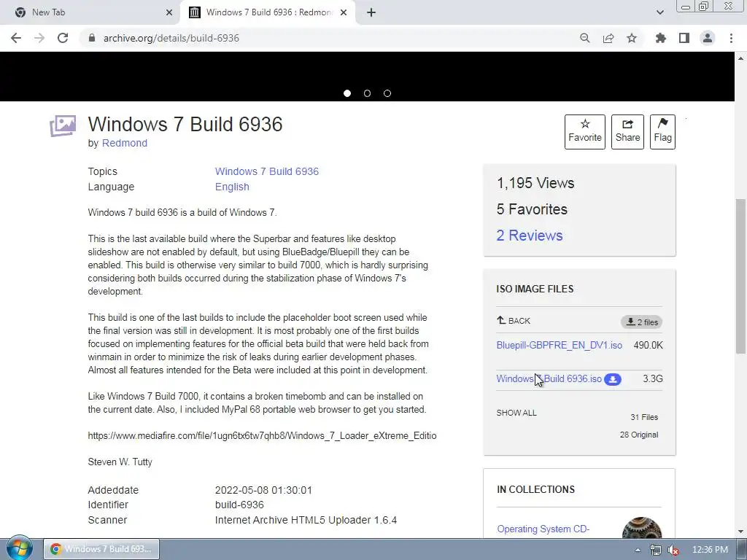Reload the archive.org page

click(x=63, y=38)
